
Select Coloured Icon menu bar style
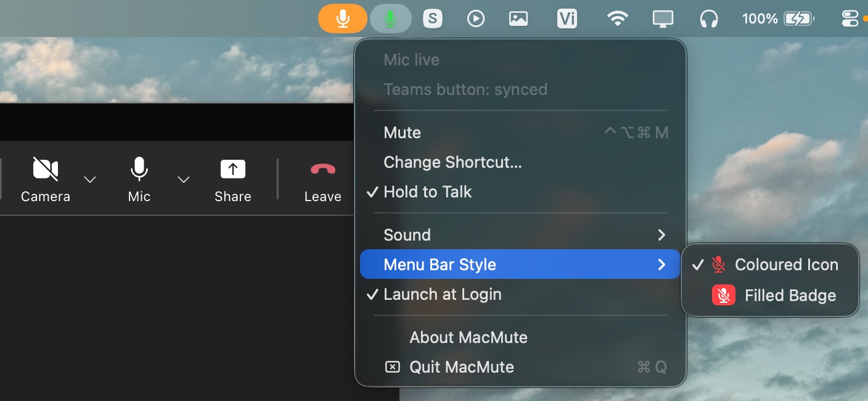point(770,265)
